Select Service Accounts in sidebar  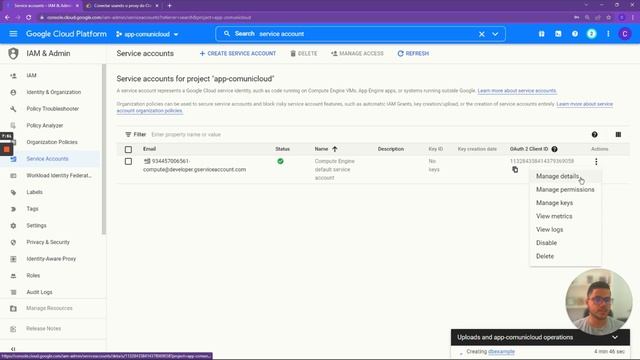47,159
